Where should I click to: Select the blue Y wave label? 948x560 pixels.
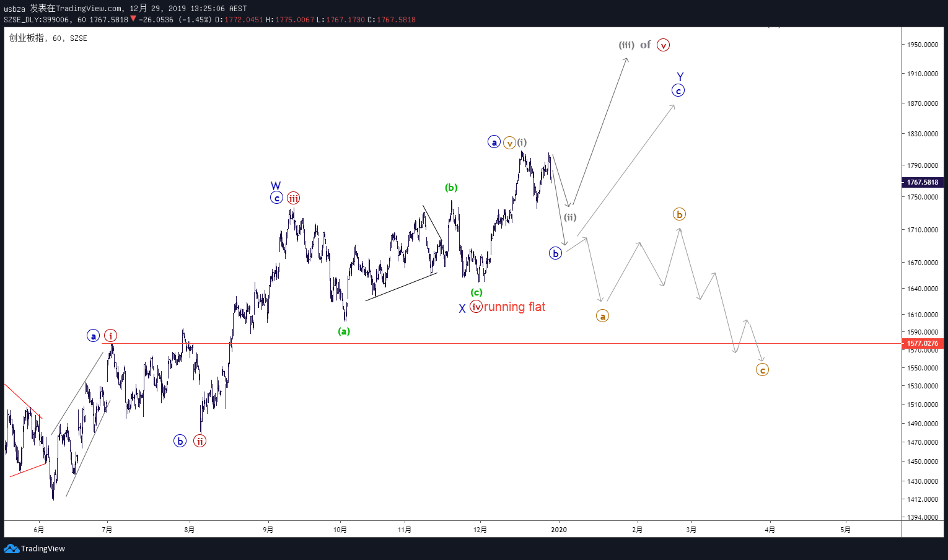click(x=680, y=76)
